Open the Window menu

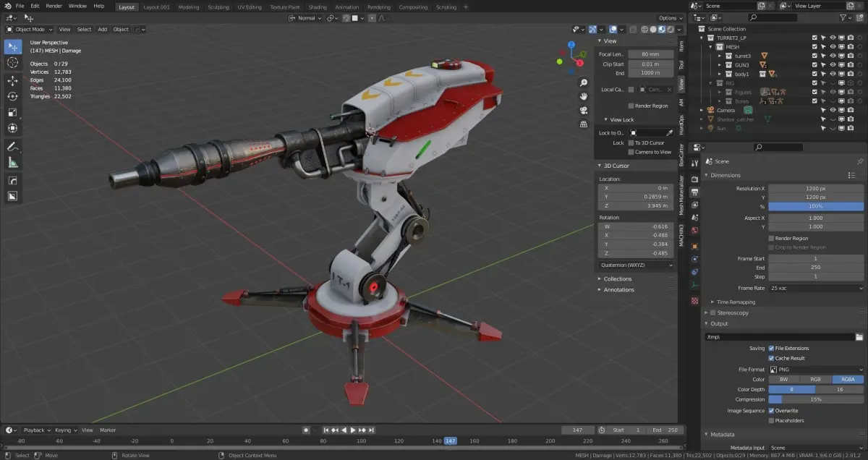tap(77, 6)
